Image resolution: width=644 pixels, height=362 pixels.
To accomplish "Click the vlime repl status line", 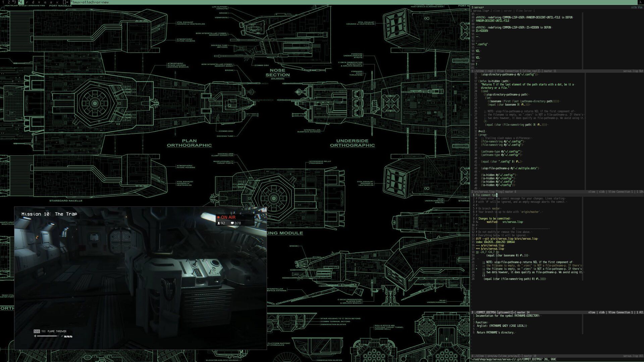I will [x=557, y=71].
